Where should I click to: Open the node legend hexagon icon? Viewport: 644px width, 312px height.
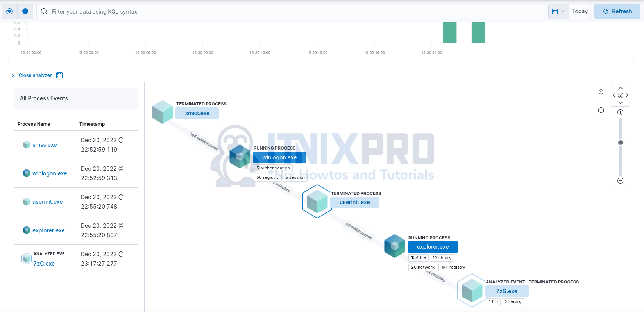tap(601, 110)
